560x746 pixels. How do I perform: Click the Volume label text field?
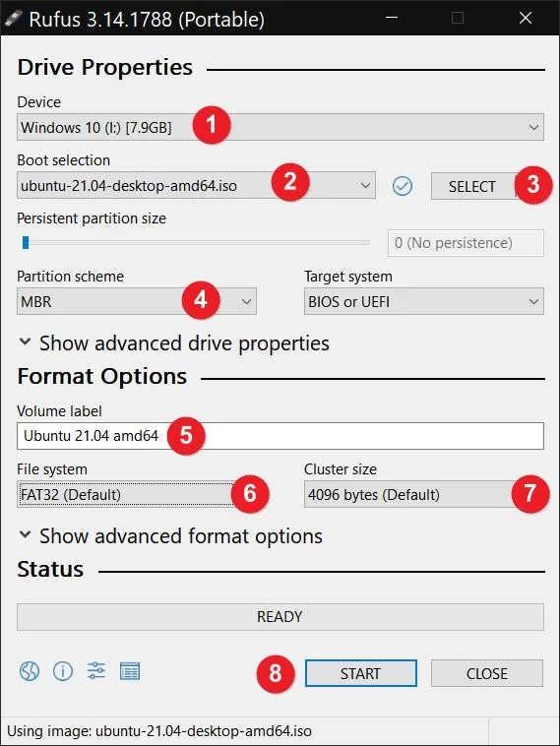(280, 436)
